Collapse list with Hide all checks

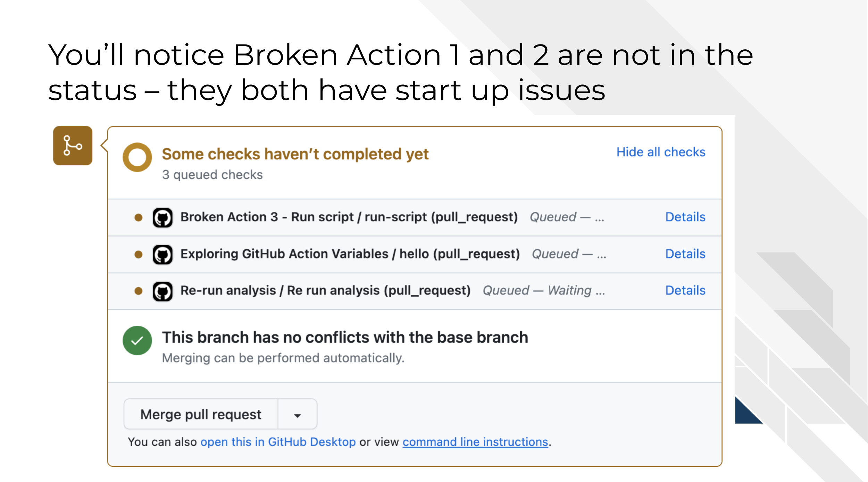point(661,152)
